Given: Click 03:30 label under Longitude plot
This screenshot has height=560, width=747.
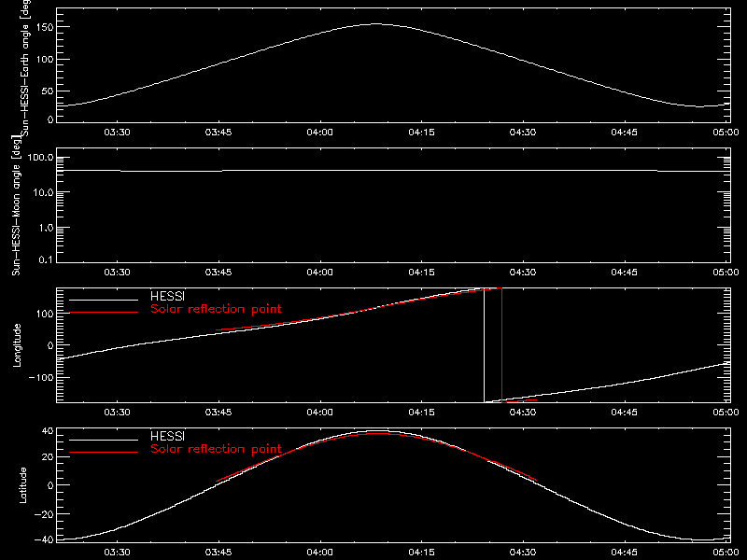Looking at the screenshot, I should coord(118,413).
